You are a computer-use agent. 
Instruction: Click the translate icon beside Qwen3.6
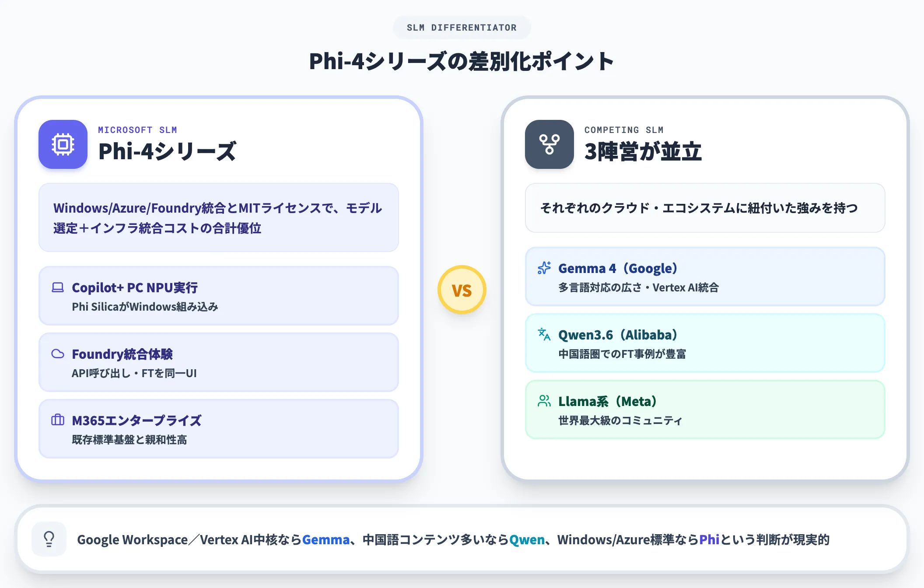pos(544,335)
